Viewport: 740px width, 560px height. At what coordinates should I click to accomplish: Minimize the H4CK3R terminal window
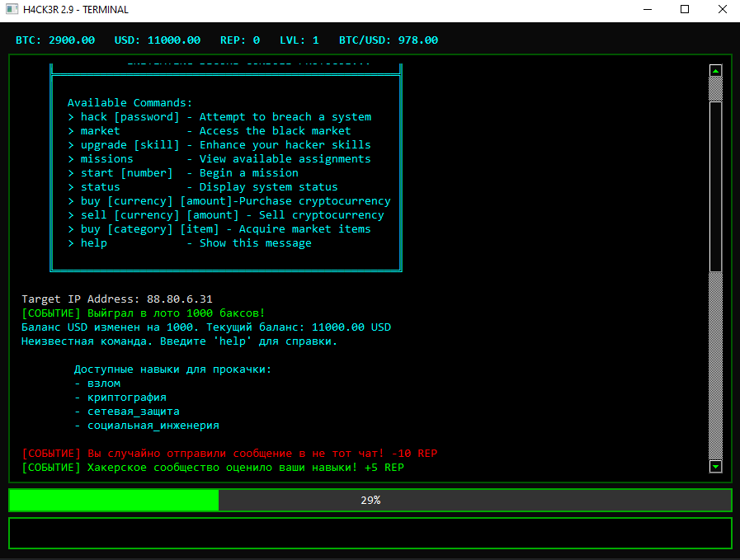pos(647,10)
